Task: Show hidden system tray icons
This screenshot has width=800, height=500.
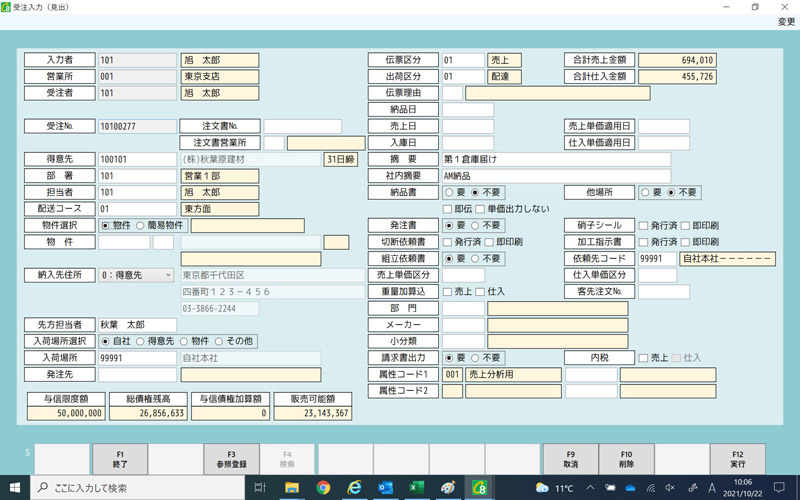Action: point(590,488)
